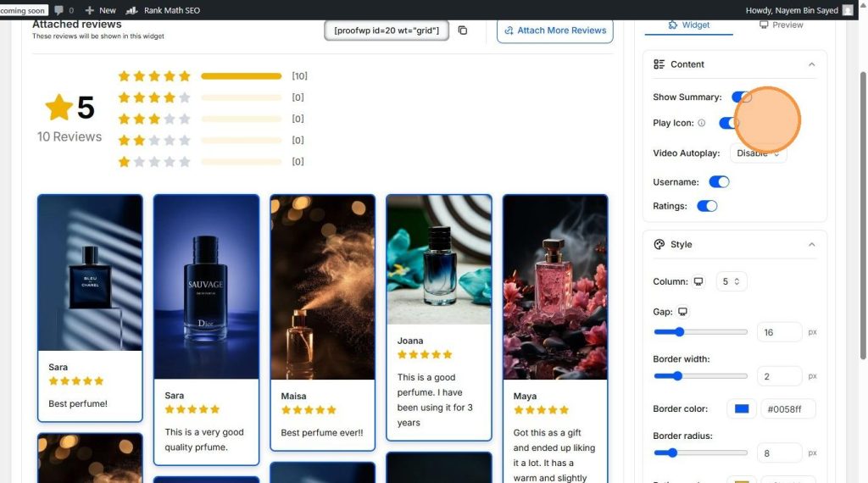Adjust the Border width slider
The image size is (868, 483).
(x=700, y=376)
